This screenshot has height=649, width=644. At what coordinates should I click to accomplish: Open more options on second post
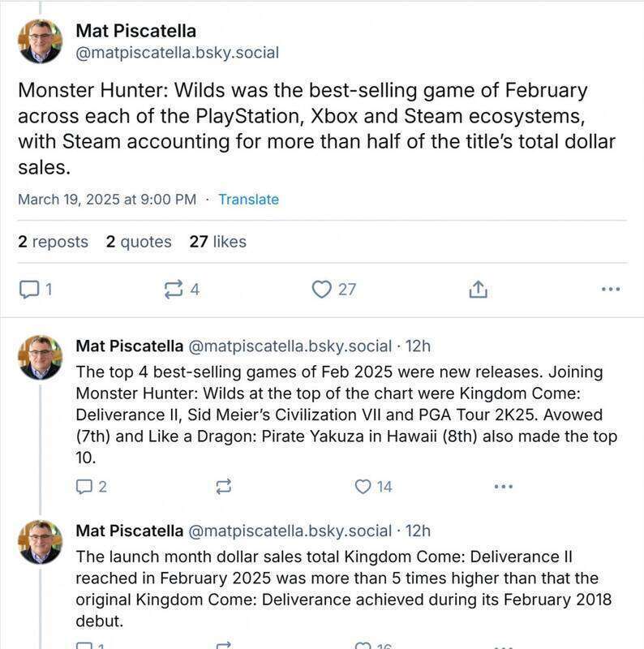click(503, 487)
